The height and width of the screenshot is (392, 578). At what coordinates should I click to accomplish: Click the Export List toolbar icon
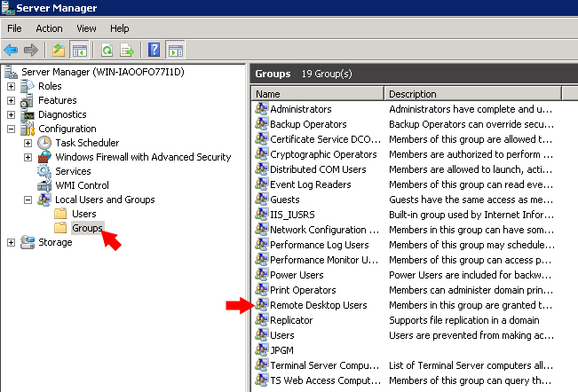(127, 50)
